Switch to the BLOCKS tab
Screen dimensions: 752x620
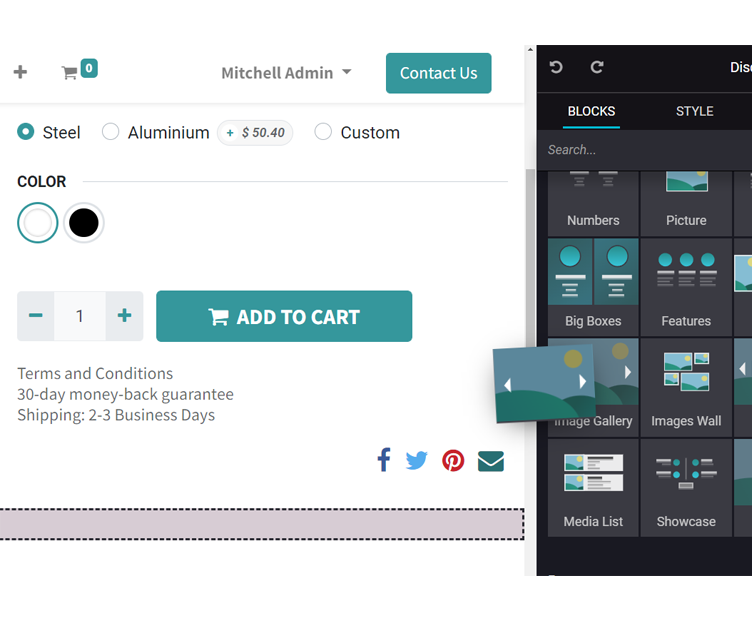pyautogui.click(x=591, y=111)
